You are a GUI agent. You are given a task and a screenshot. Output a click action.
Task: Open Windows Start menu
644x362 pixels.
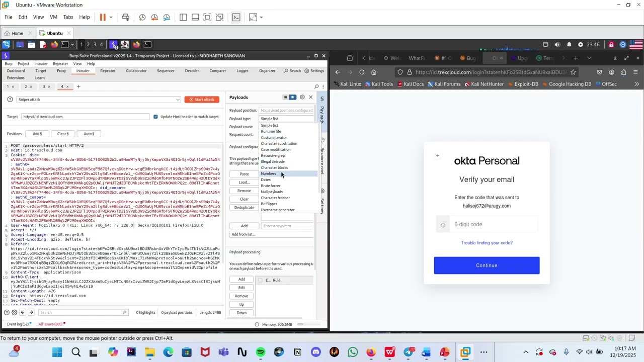[x=57, y=352]
